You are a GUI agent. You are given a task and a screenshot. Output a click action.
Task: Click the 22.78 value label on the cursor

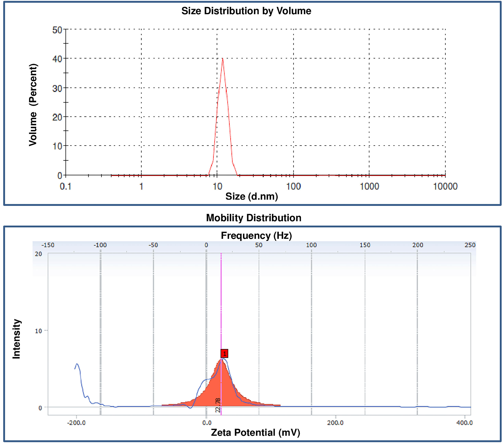tap(218, 406)
